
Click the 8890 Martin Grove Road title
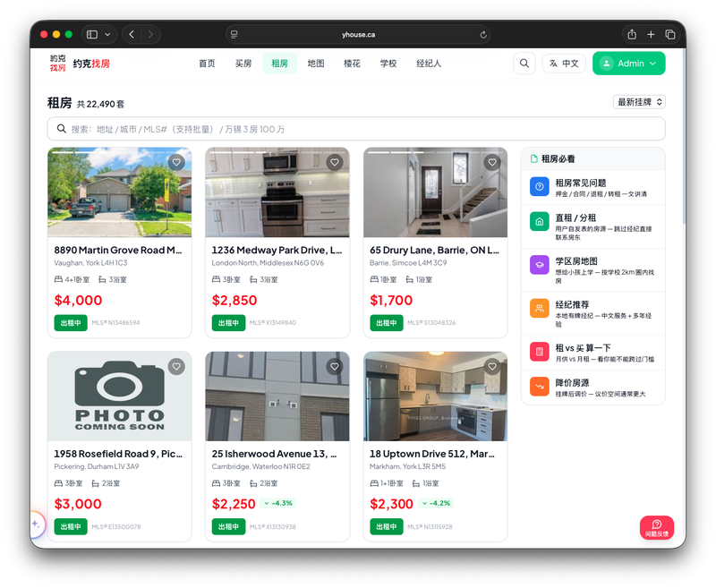click(118, 251)
